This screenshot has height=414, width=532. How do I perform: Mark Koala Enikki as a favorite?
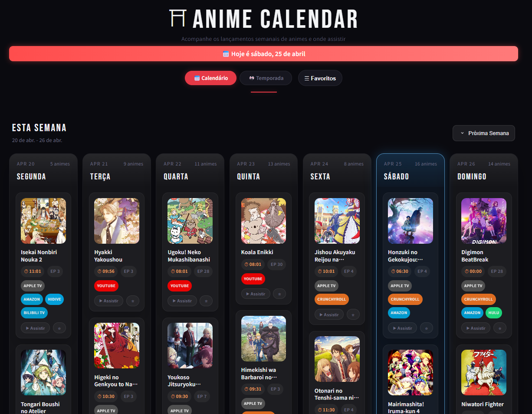pos(279,294)
